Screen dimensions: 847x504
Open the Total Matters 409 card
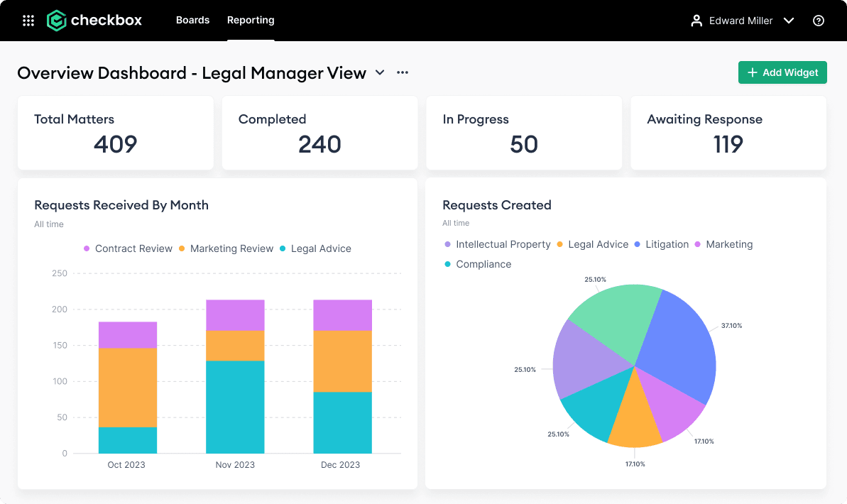[116, 133]
